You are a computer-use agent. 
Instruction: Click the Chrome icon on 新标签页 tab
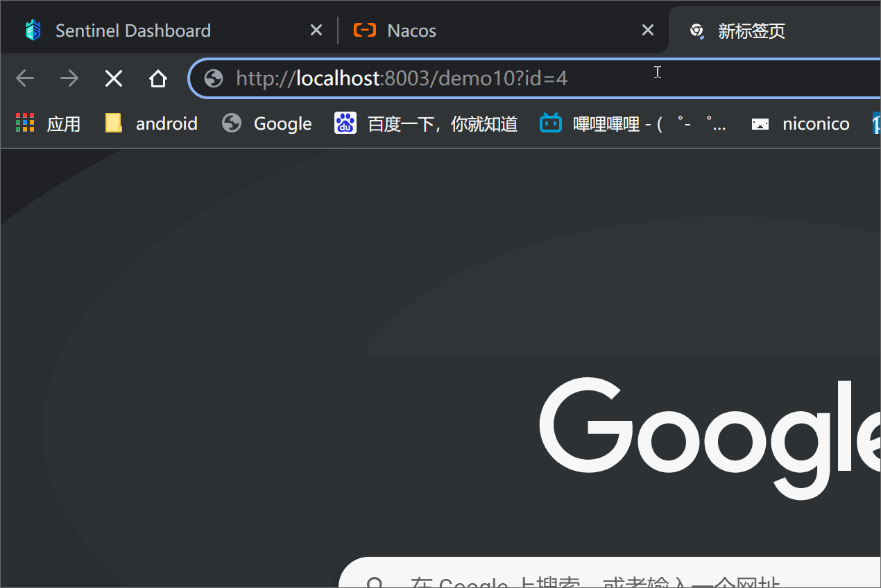tap(696, 31)
